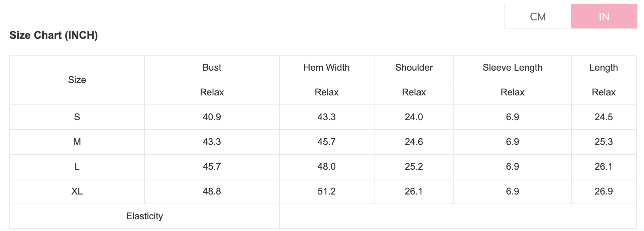Screen dimensions: 644x231
Task: Select the L size row label
Action: pos(77,167)
